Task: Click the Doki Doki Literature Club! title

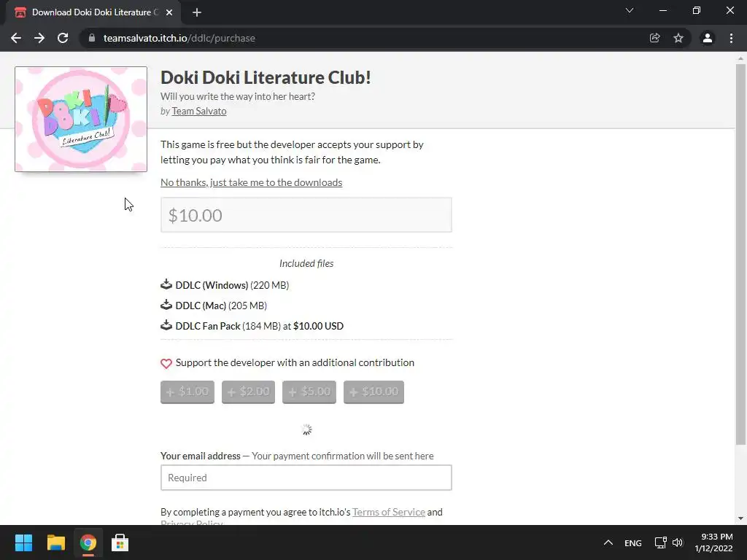Action: [266, 77]
